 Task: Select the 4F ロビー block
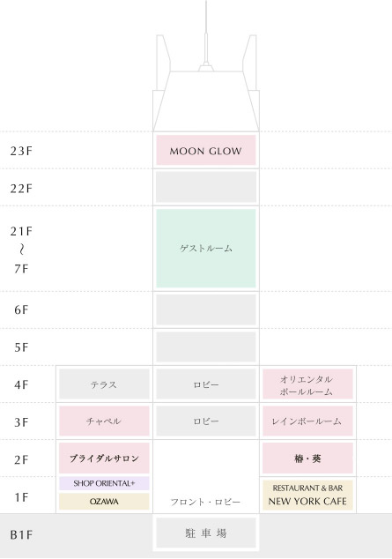pyautogui.click(x=206, y=384)
